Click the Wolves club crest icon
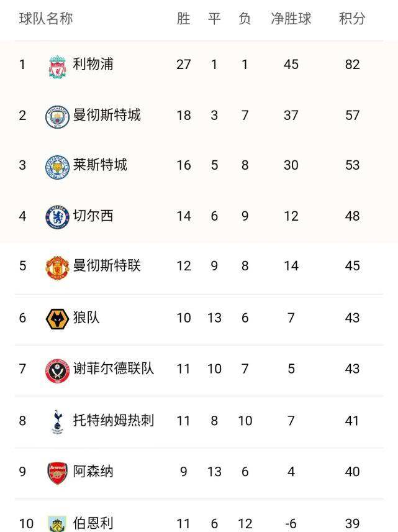398x532 pixels. (57, 319)
